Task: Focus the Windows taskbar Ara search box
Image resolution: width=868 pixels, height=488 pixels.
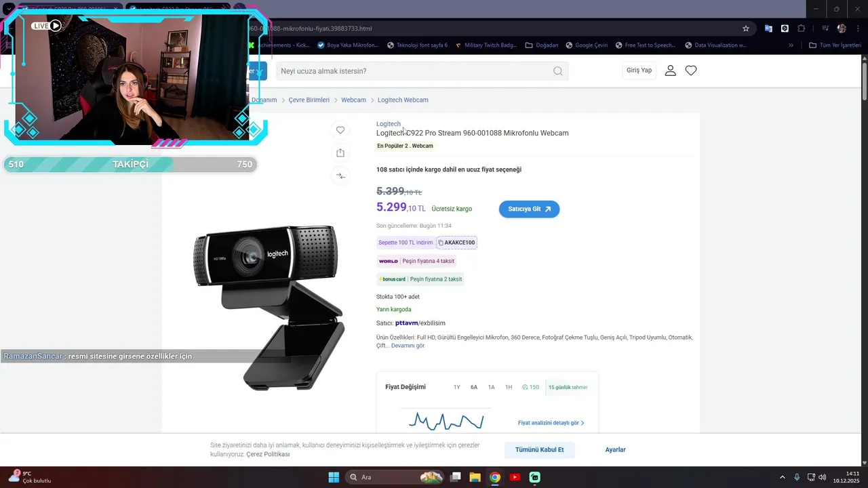Action: click(395, 477)
